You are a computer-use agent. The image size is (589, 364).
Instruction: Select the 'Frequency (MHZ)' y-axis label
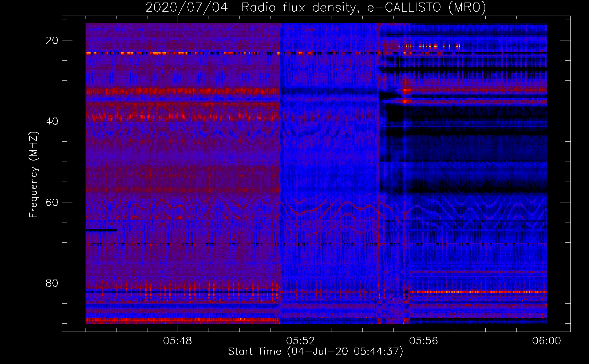(x=33, y=174)
